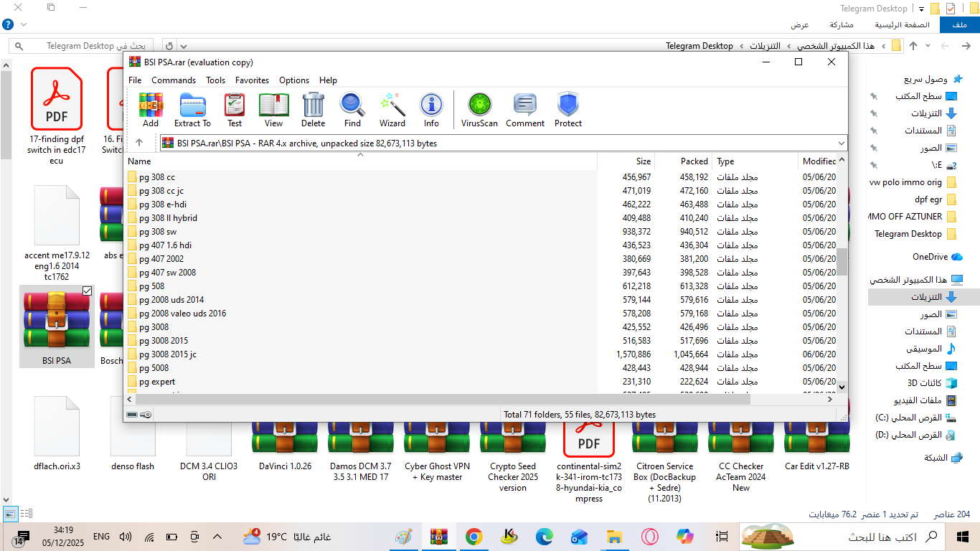Switch Explorer to details view

(x=26, y=513)
